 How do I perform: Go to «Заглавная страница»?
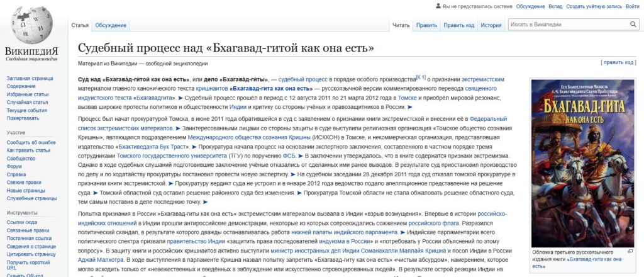pos(30,78)
